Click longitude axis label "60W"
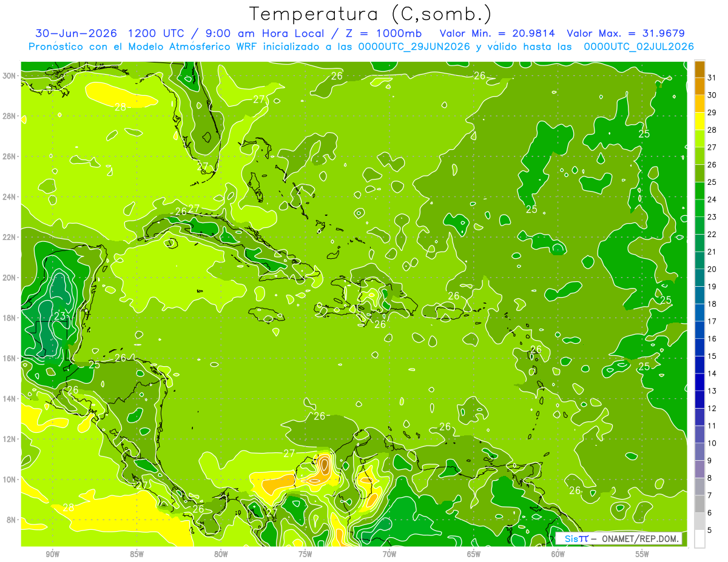 [x=558, y=554]
